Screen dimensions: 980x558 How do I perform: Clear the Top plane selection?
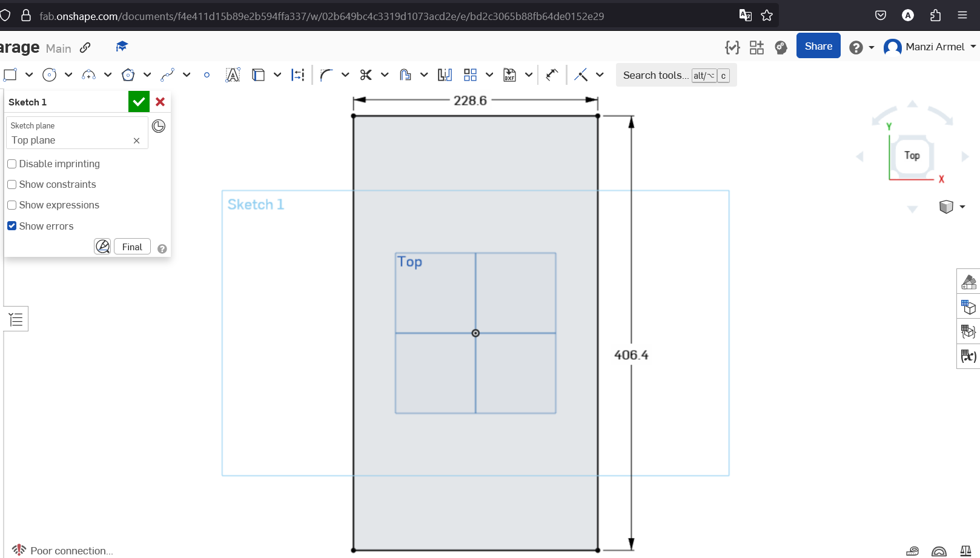(137, 141)
